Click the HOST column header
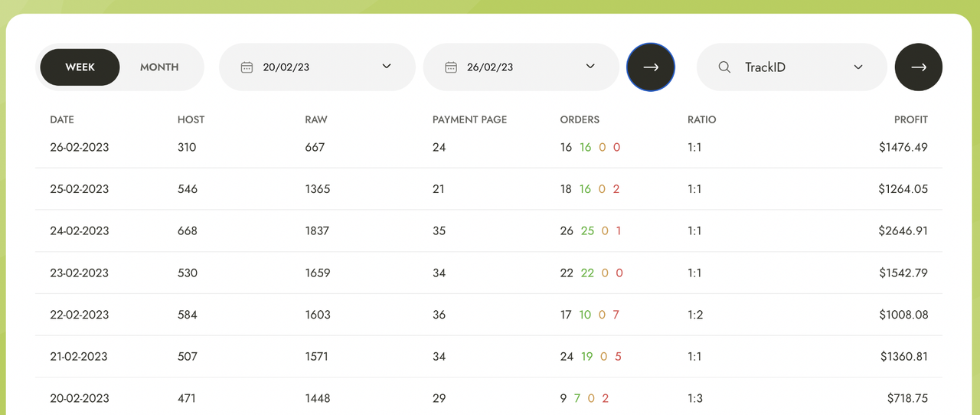Viewport: 980px width, 415px height. 191,119
